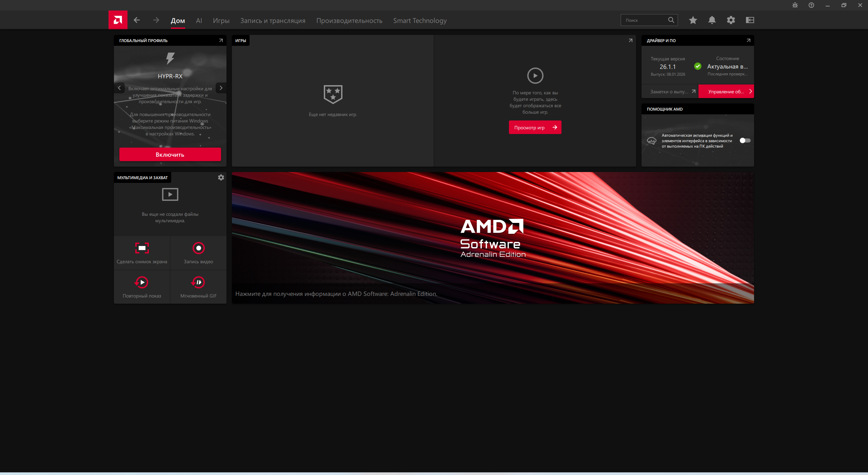The height and width of the screenshot is (475, 868).
Task: Open favorites star icon
Action: 693,20
